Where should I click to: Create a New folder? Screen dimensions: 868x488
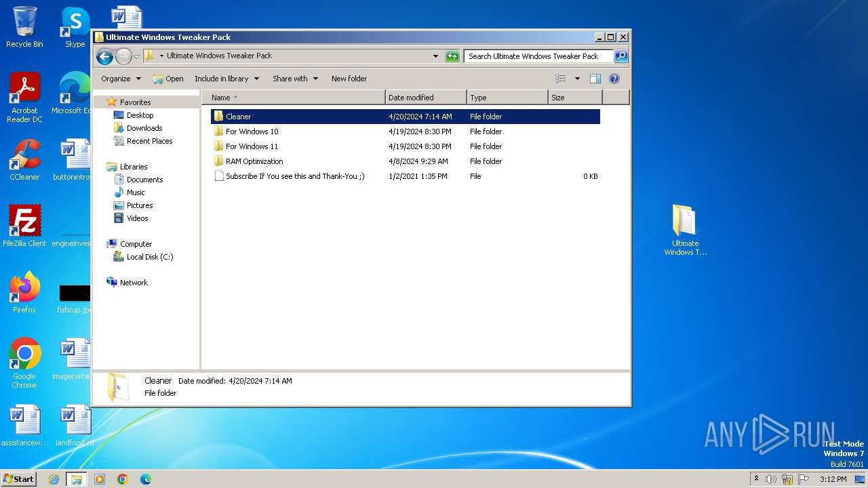click(x=349, y=79)
